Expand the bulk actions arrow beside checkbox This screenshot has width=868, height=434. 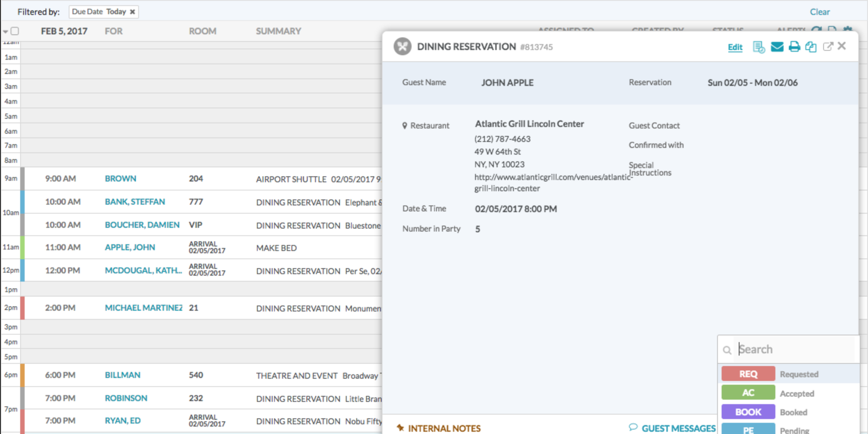tap(6, 31)
